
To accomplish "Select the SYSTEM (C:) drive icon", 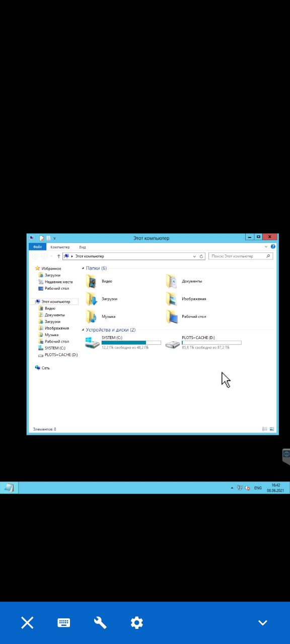I will 92,343.
